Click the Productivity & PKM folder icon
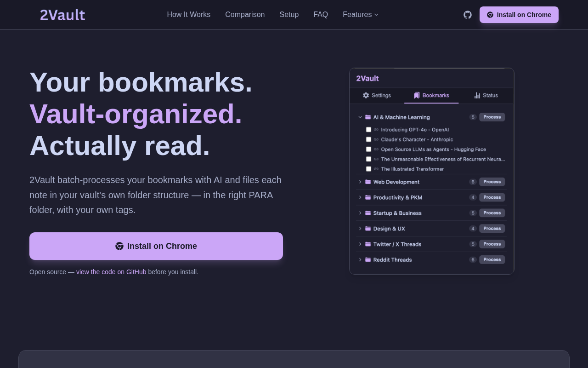Viewport: 588px width, 368px height. (368, 197)
